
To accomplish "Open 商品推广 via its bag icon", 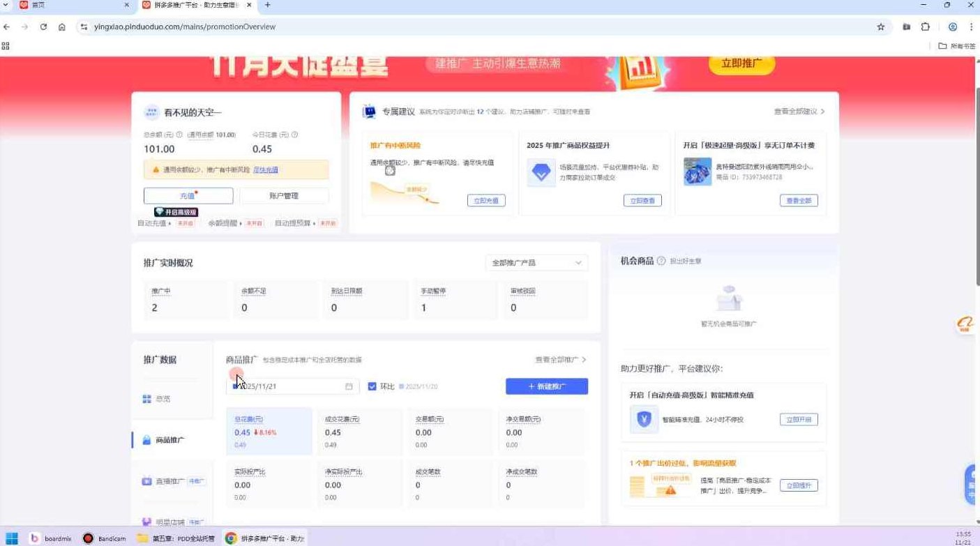I will tap(146, 439).
